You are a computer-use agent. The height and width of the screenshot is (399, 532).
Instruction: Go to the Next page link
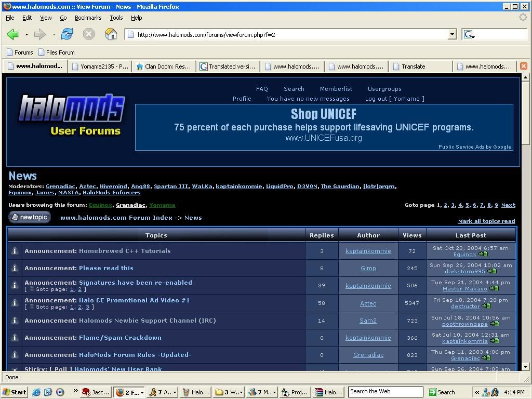coord(508,205)
